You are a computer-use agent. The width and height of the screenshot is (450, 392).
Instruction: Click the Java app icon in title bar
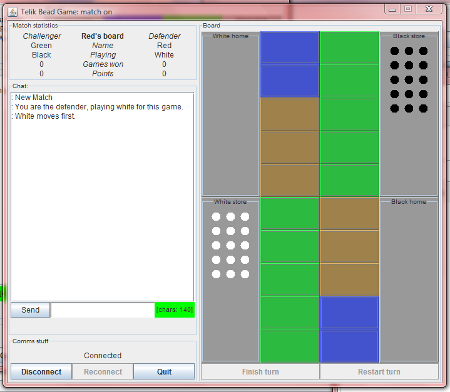13,12
